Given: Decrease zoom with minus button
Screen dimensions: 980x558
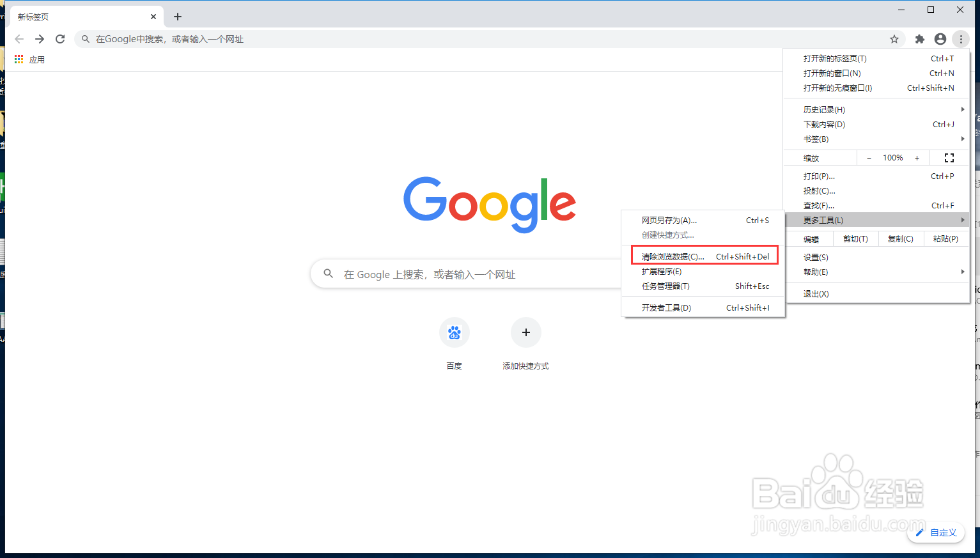Looking at the screenshot, I should coord(869,158).
